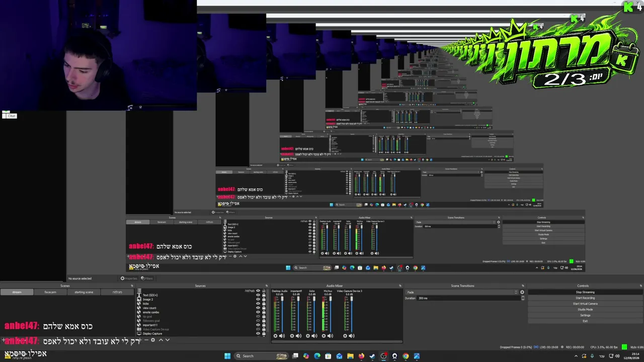Open Google Chrome from the taskbar

click(406, 356)
